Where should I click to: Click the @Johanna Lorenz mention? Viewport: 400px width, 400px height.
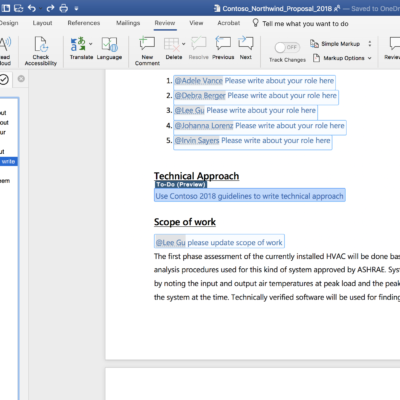pos(204,126)
